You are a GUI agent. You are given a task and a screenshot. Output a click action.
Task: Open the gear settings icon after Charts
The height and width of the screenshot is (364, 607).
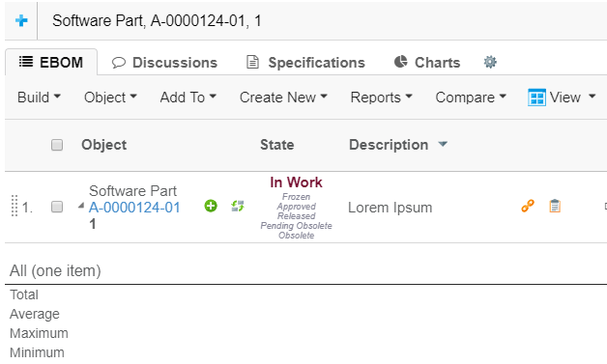click(x=490, y=62)
